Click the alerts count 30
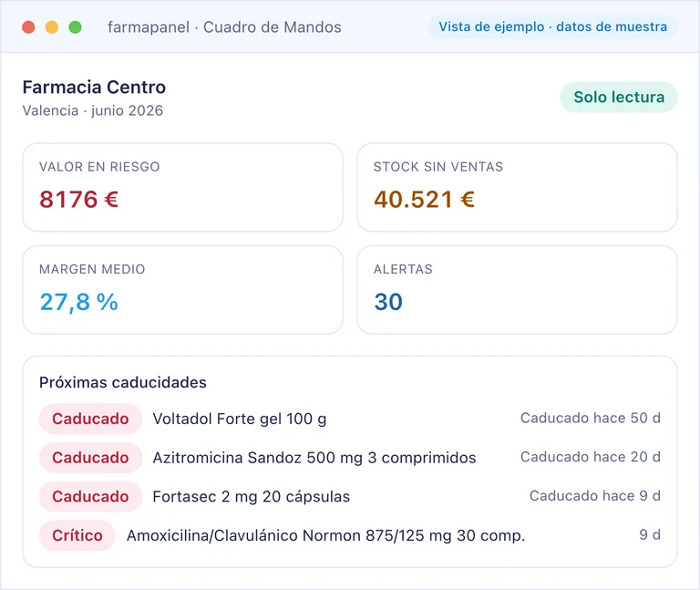Viewport: 700px width, 590px height. coord(388,302)
